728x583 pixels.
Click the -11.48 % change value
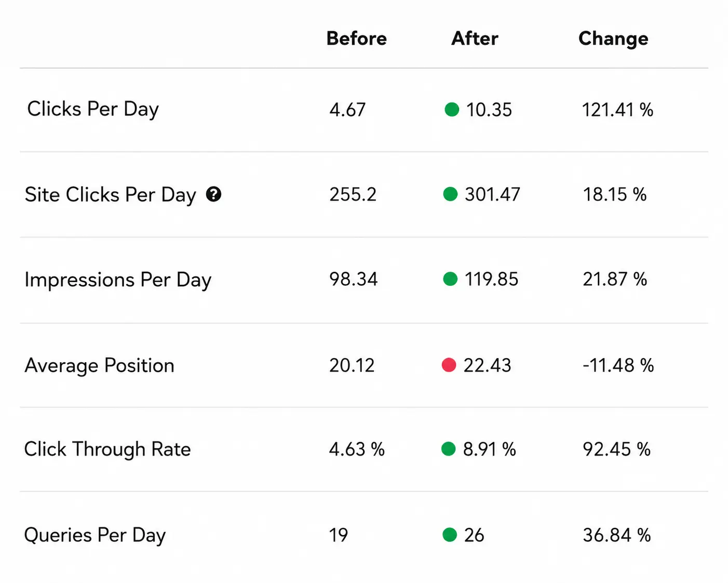tap(618, 365)
